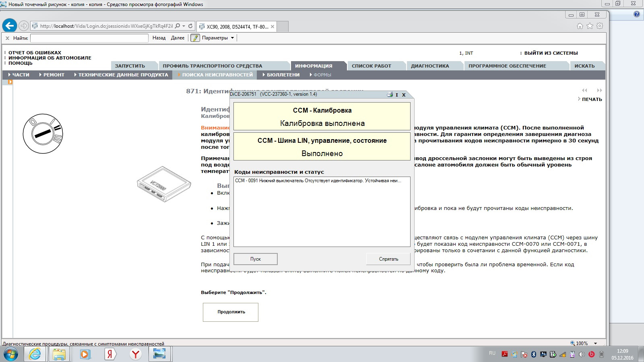
Task: Click the Пуск button in dialog
Action: pos(256,259)
